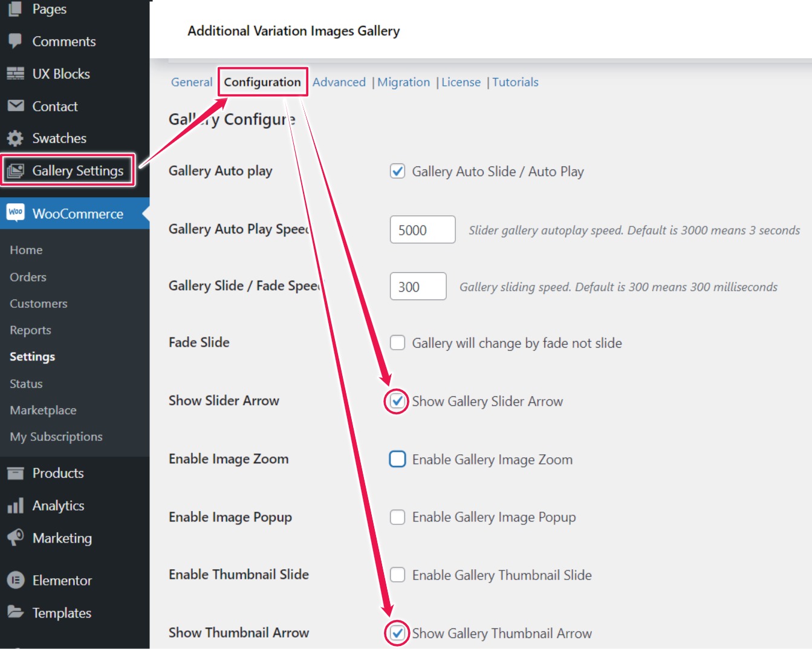Go to WooCommerce Orders

click(x=28, y=277)
